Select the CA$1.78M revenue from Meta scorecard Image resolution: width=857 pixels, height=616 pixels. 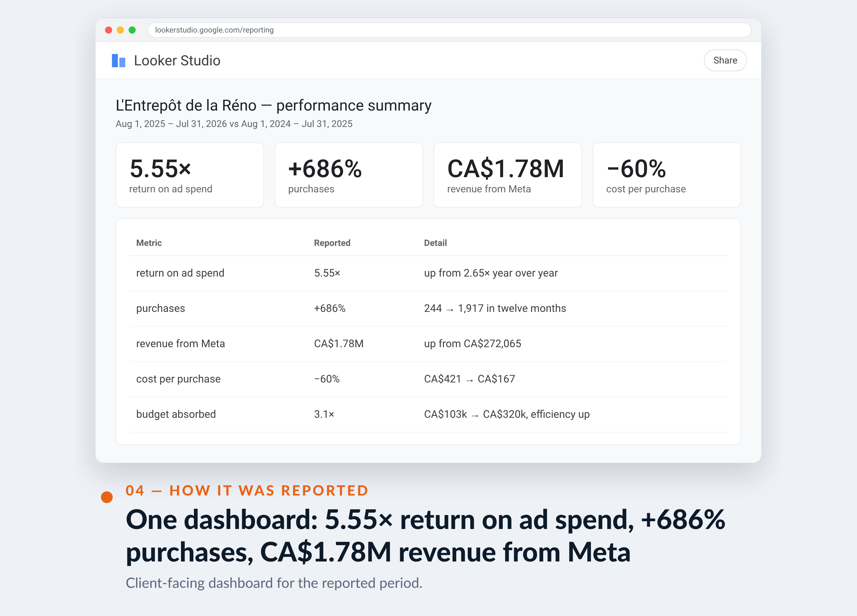point(507,175)
